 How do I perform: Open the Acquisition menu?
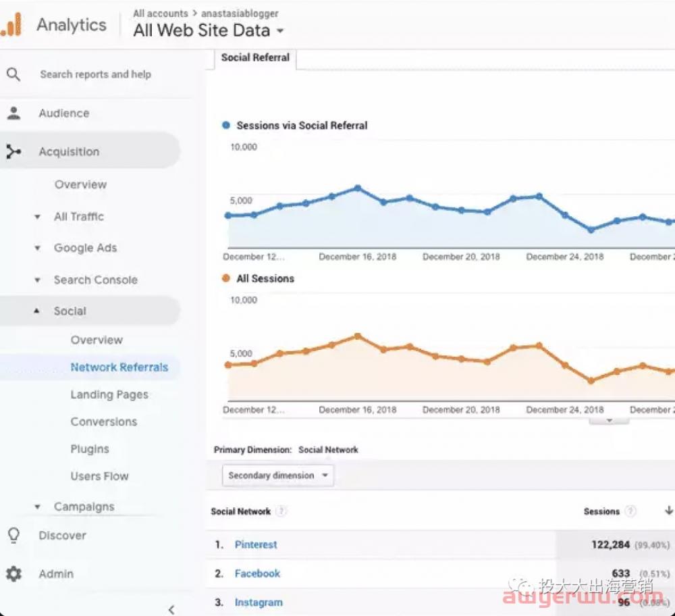click(x=69, y=151)
